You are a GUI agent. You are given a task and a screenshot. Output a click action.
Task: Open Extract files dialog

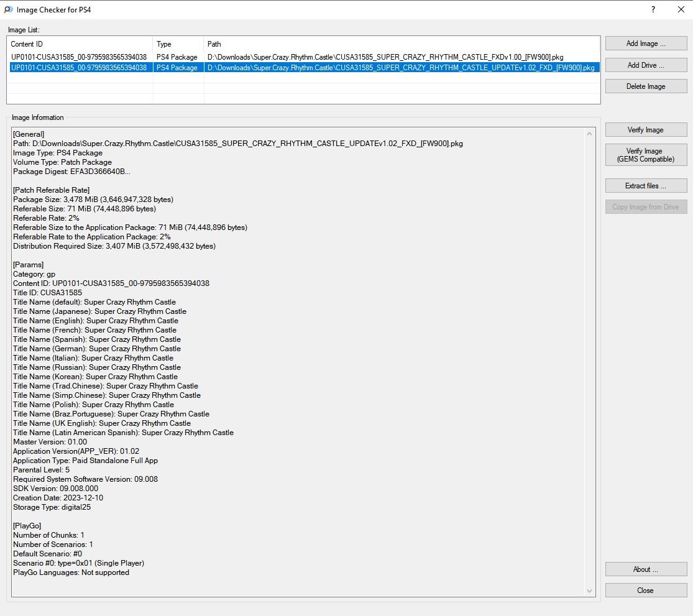(646, 186)
